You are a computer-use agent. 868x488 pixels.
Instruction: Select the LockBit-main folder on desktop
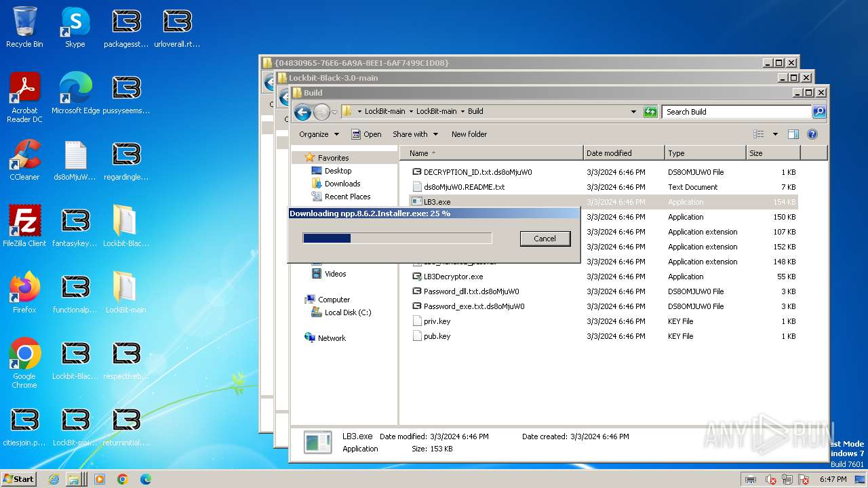125,293
